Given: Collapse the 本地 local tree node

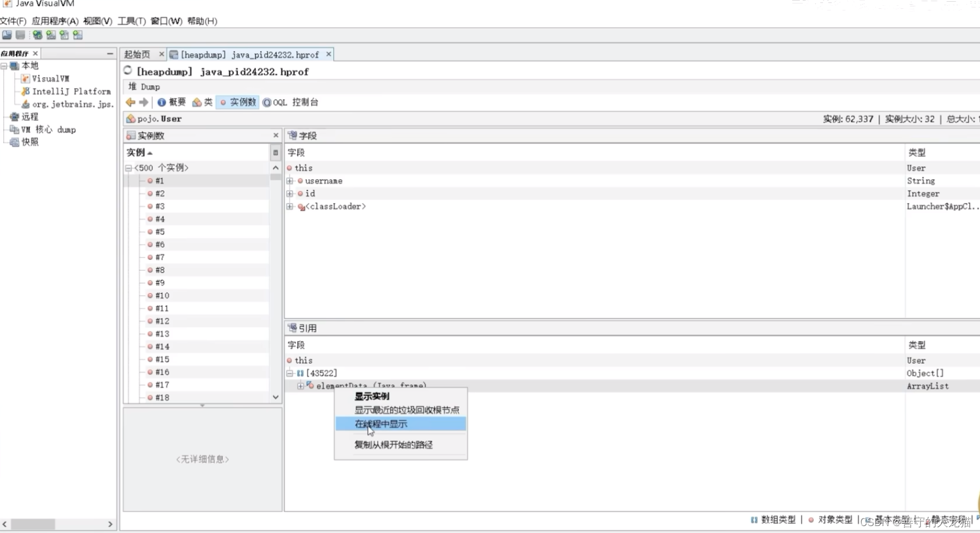Looking at the screenshot, I should click(x=4, y=66).
